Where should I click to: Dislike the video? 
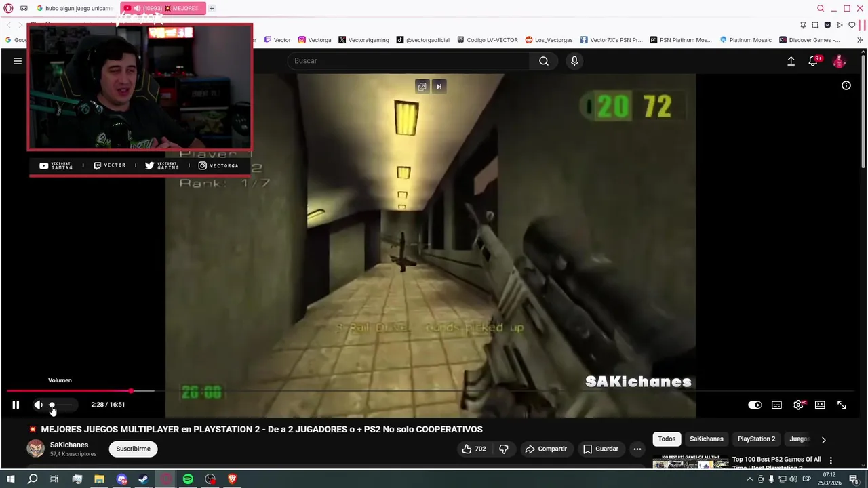point(503,449)
